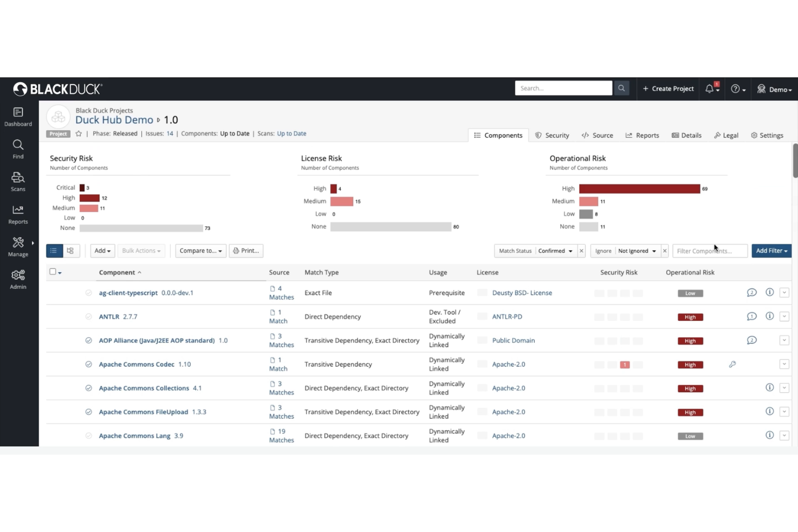Screen dimensions: 798x532
Task: Remove the Match Status filter
Action: (x=581, y=251)
